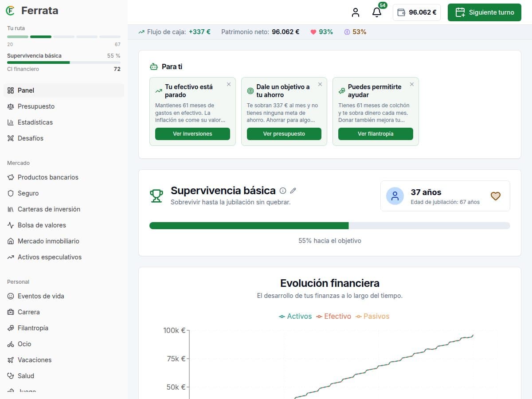
Task: Toggle Efectivo series in chart legend
Action: pyautogui.click(x=333, y=316)
